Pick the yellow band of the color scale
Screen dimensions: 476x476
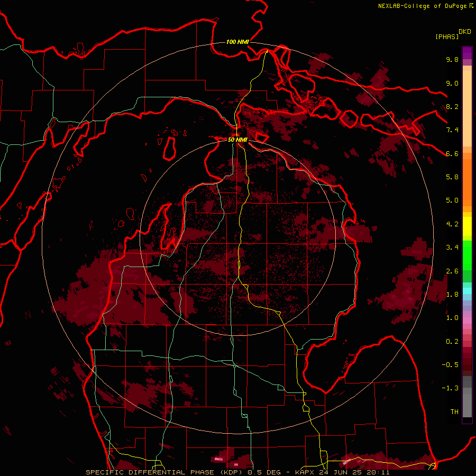[467, 226]
